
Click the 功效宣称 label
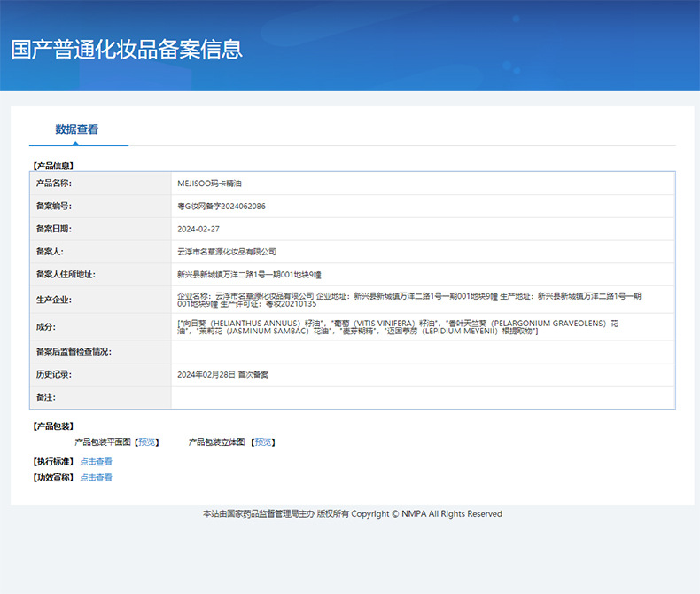coord(53,478)
